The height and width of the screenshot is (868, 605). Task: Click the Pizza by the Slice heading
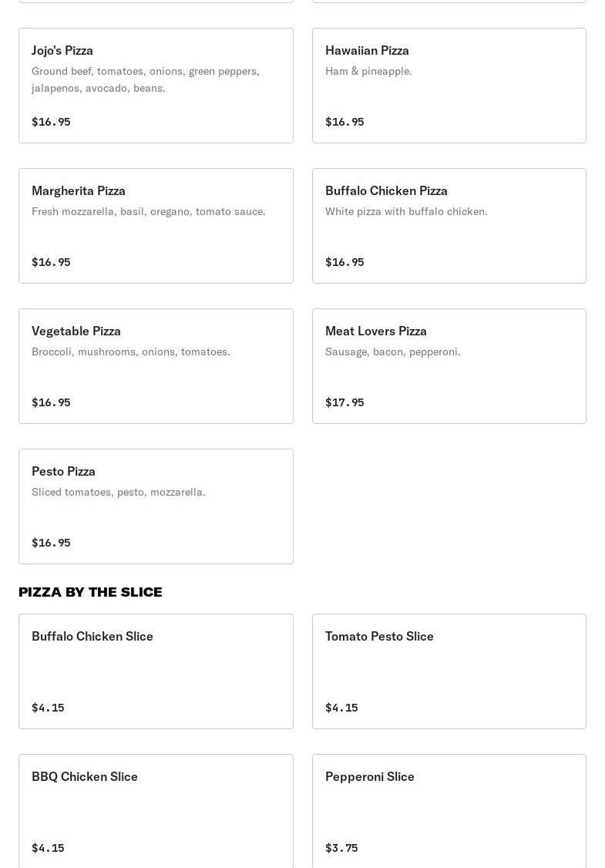coord(90,592)
